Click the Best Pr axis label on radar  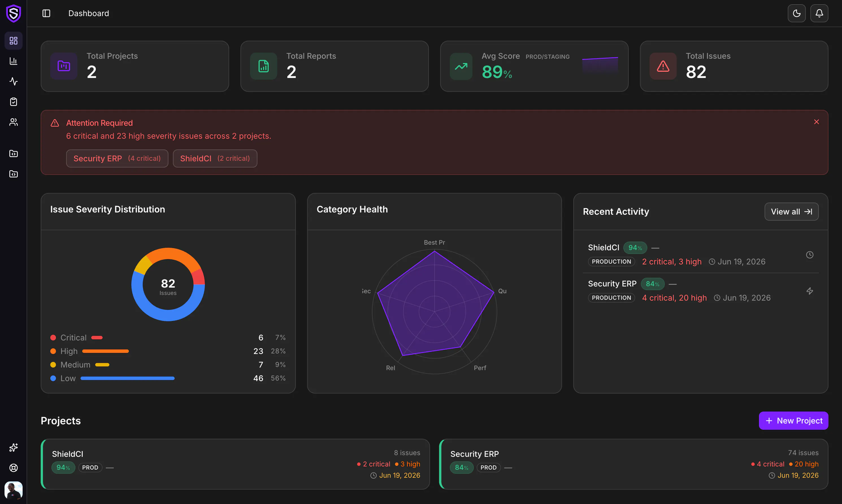tap(434, 242)
